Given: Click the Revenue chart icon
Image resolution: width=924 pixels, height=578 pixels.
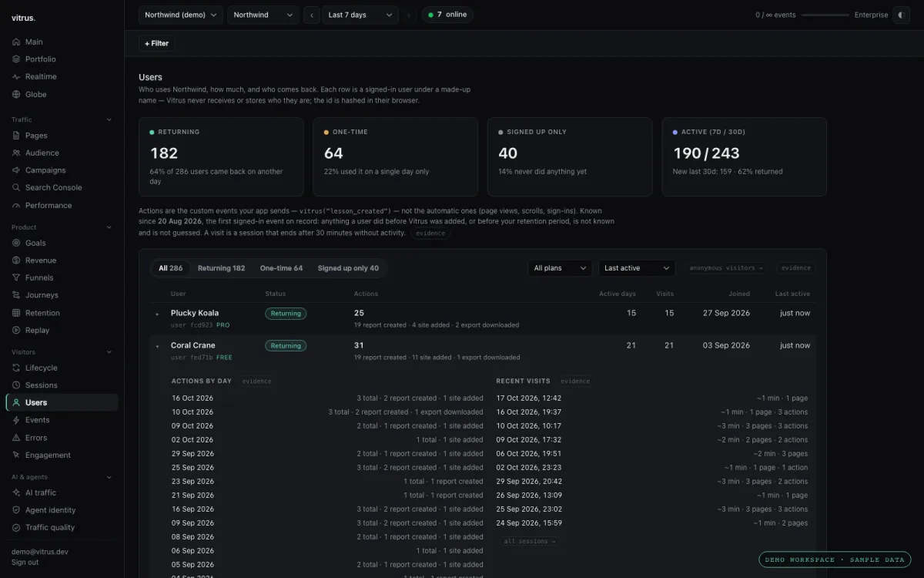Looking at the screenshot, I should pyautogui.click(x=16, y=260).
